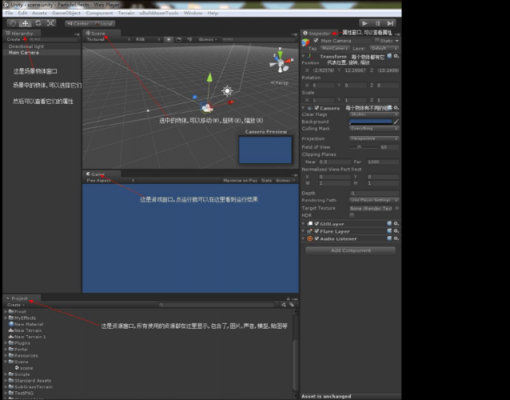
Task: Toggle the scene skybox/image effects icon
Action: click(179, 40)
